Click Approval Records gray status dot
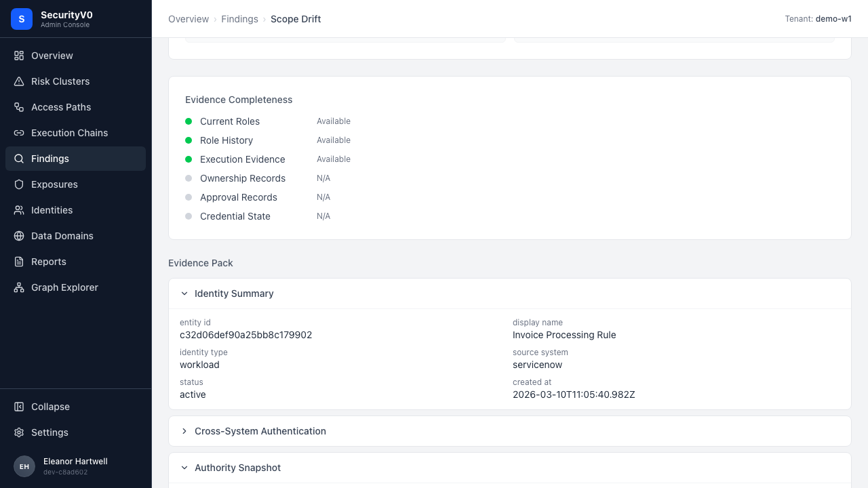Image resolution: width=868 pixels, height=488 pixels. click(x=189, y=197)
